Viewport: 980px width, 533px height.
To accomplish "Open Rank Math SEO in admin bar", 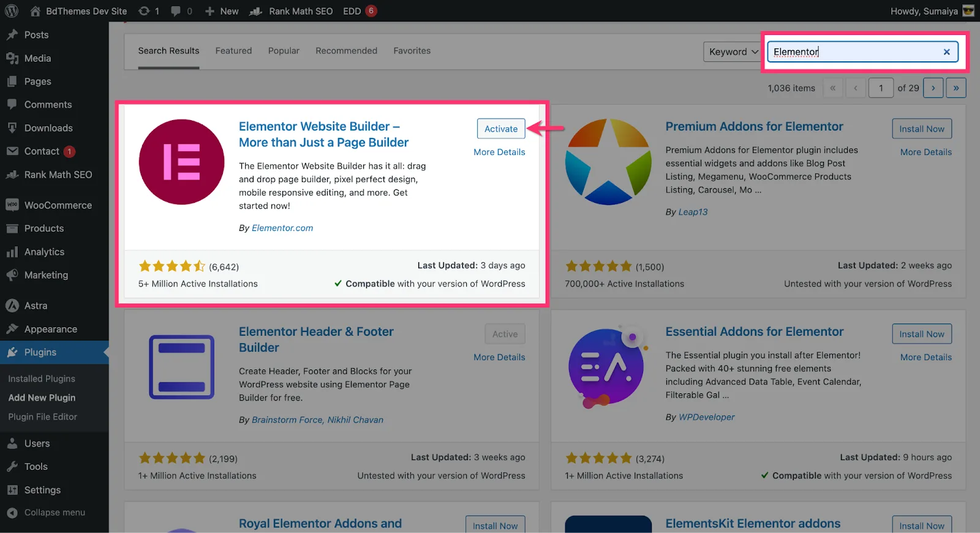I will point(292,11).
